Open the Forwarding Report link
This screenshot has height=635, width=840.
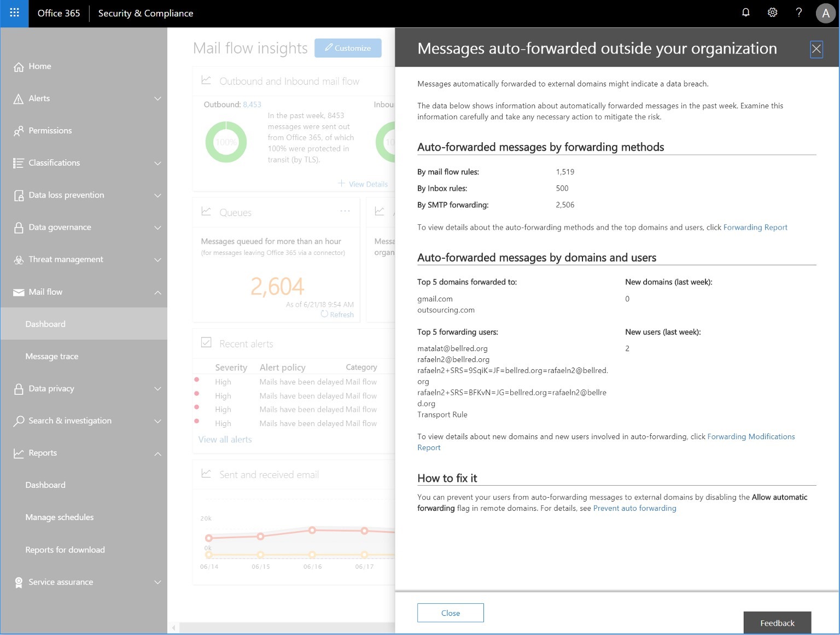coord(755,228)
